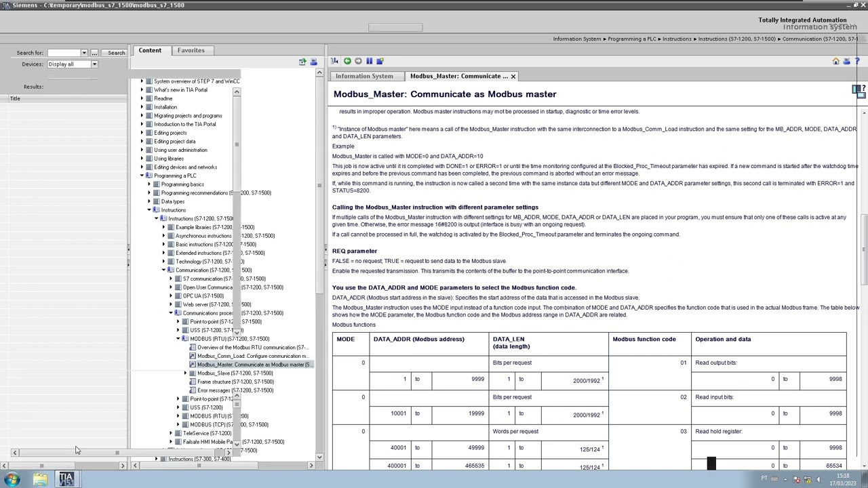Open Modbus_Comm_Load: Configure communication item
This screenshot has height=488, width=868.
252,356
